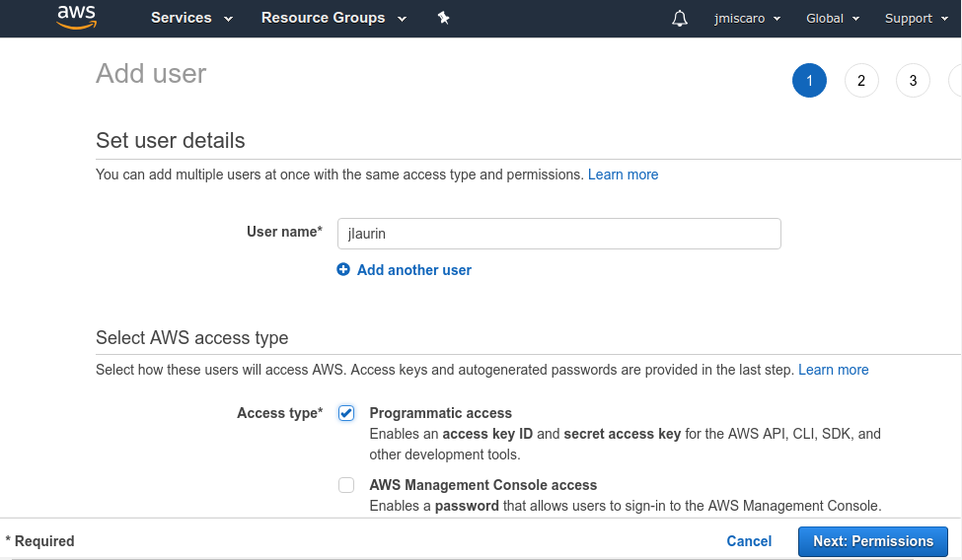This screenshot has height=560, width=962.
Task: Go to step 3 circle
Action: coord(913,80)
